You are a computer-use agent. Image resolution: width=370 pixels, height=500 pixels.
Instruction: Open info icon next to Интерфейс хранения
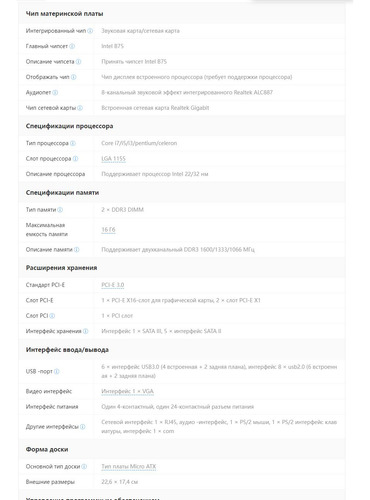click(x=86, y=331)
